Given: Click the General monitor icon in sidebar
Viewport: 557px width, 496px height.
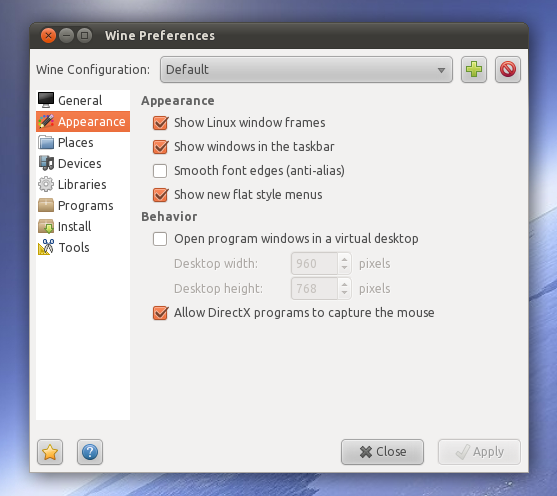Looking at the screenshot, I should 46,100.
